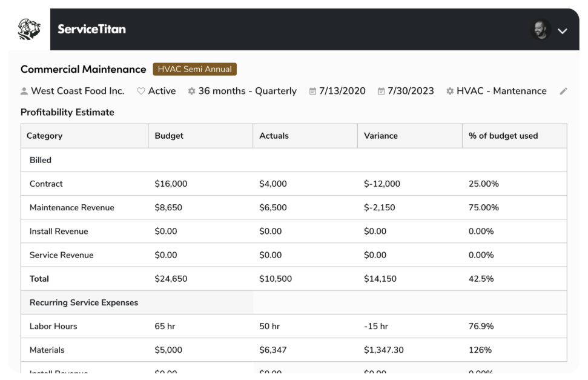
Task: Click the 42.5% total budget used
Action: tap(481, 279)
